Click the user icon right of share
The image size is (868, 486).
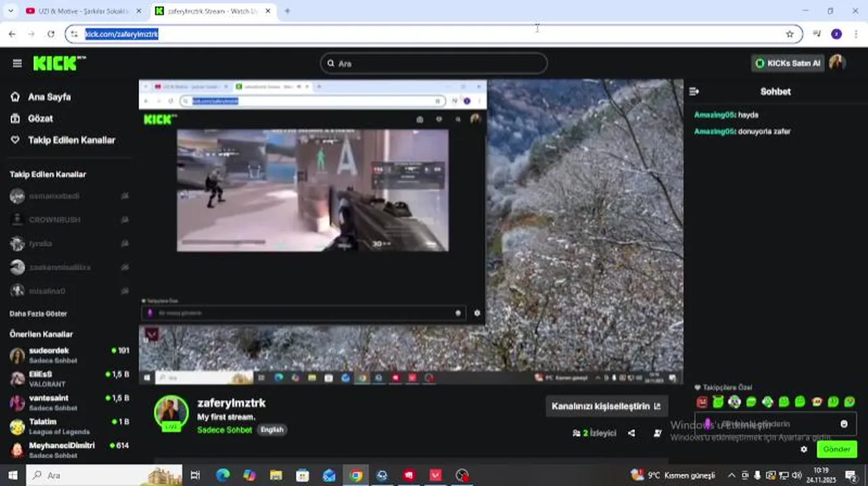657,433
